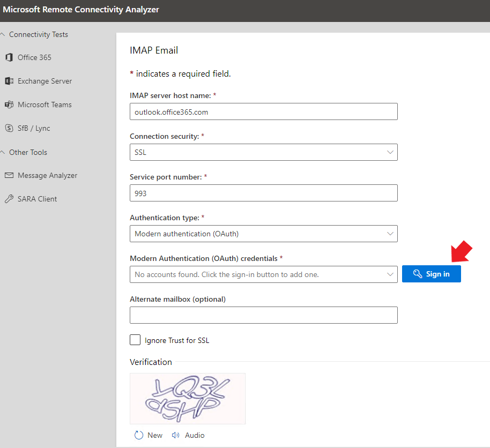Viewport: 490px width, 448px height.
Task: Play the Audio verification challenge
Action: coord(188,435)
